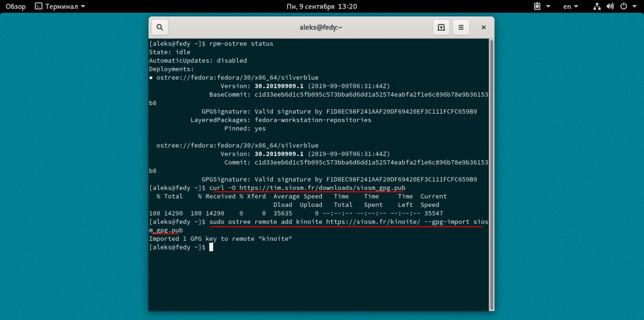Open the Обзор activities overview

(16, 6)
